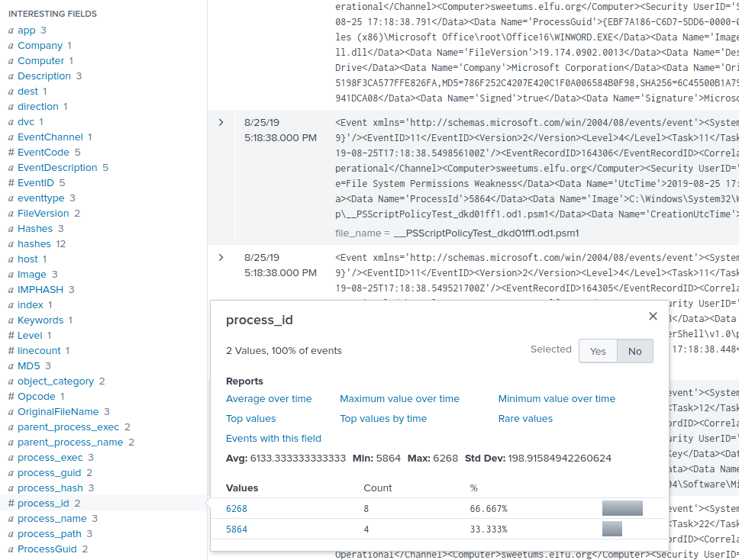Image resolution: width=739 pixels, height=560 pixels.
Task: Click file_name value __PSScriptPolicyTest_dkd01ff1.od1.psm1
Action: pos(486,233)
